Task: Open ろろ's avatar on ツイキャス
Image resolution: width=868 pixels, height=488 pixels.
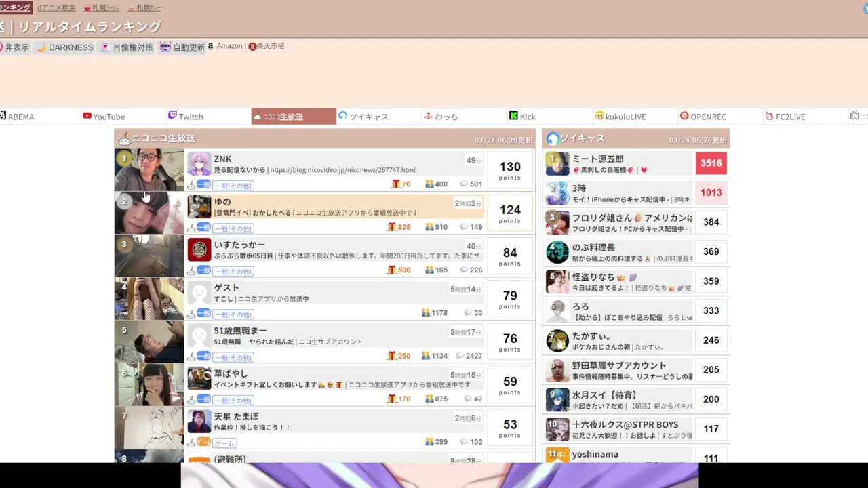Action: coord(557,311)
